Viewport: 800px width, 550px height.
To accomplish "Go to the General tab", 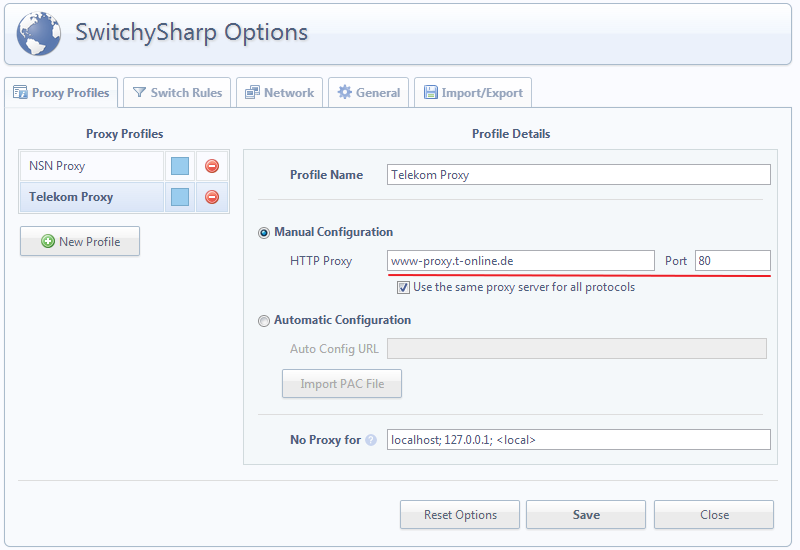I will pos(368,93).
